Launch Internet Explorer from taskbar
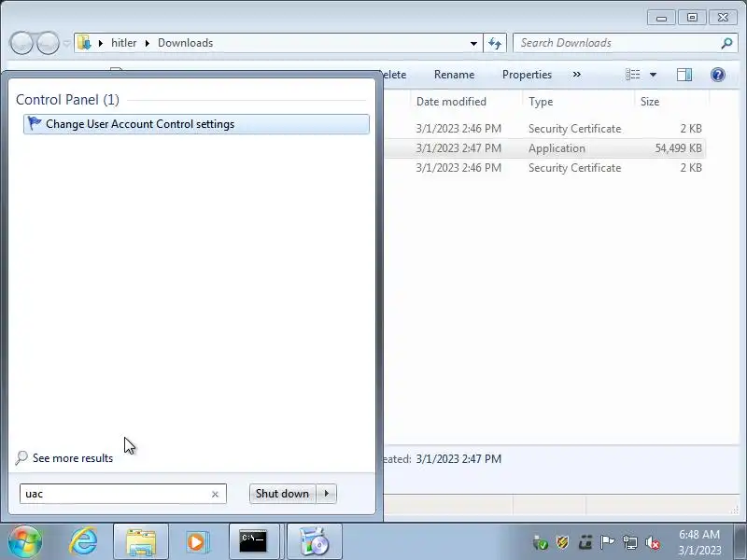Screen dimensions: 747x560 point(84,542)
